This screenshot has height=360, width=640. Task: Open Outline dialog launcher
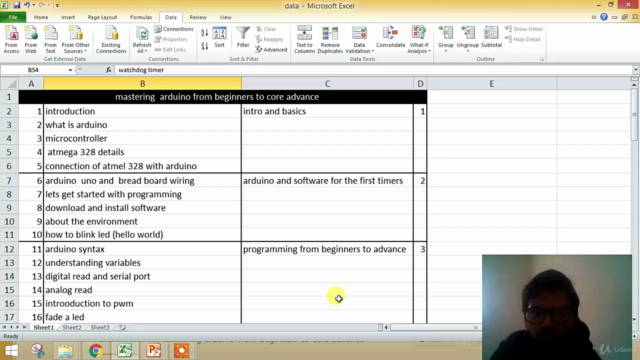pyautogui.click(x=542, y=60)
